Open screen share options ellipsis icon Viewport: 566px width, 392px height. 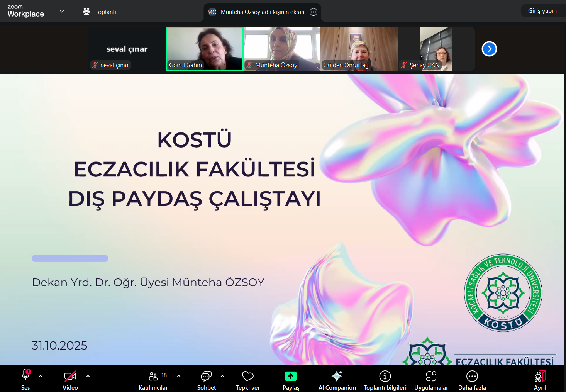314,12
